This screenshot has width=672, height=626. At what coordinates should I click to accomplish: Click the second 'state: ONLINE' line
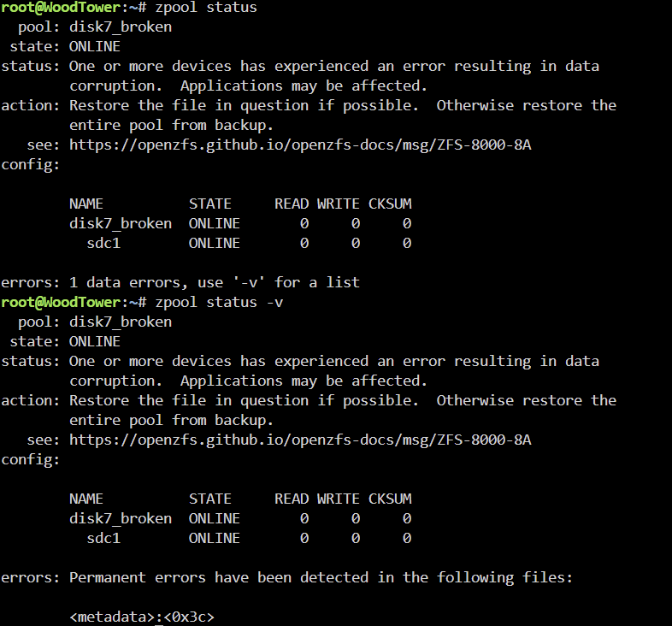(x=65, y=341)
